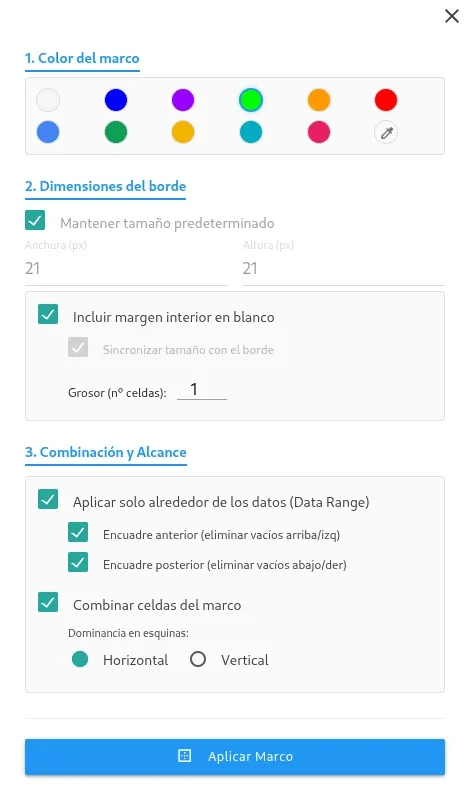Choose the pink crimson color swatch
This screenshot has height=807, width=467.
pyautogui.click(x=319, y=132)
